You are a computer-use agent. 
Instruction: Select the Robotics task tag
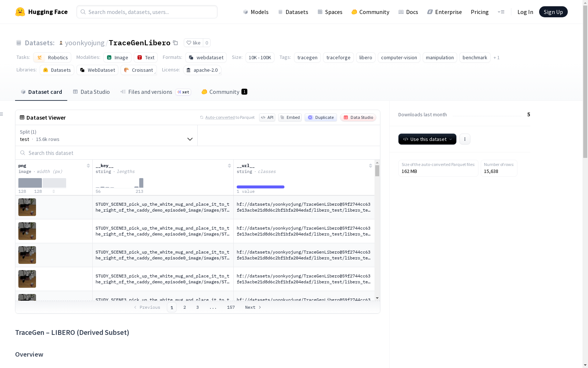pos(52,57)
